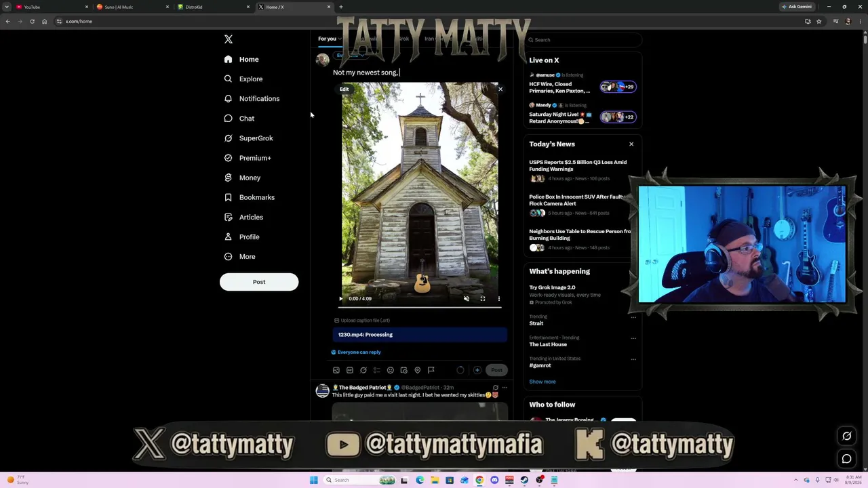Screen dimensions: 868x488
Task: Click the flag icon in composer toolbar
Action: pos(431,371)
